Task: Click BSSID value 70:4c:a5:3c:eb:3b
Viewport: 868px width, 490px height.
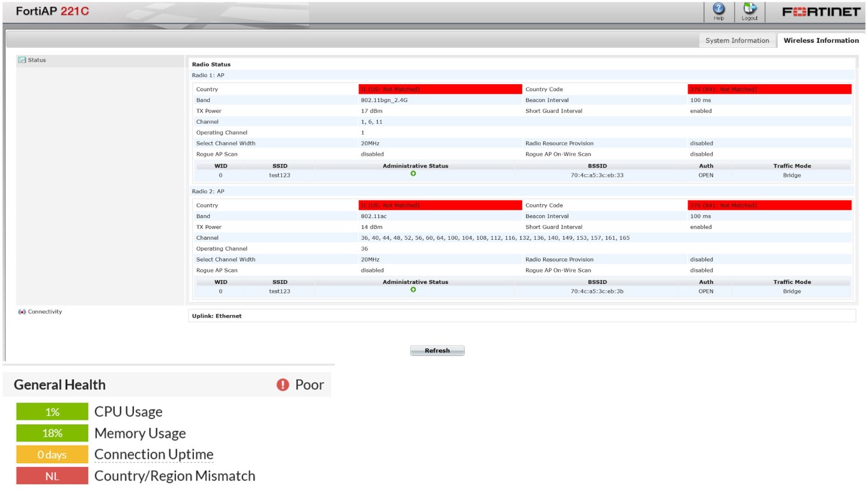Action: (x=597, y=292)
